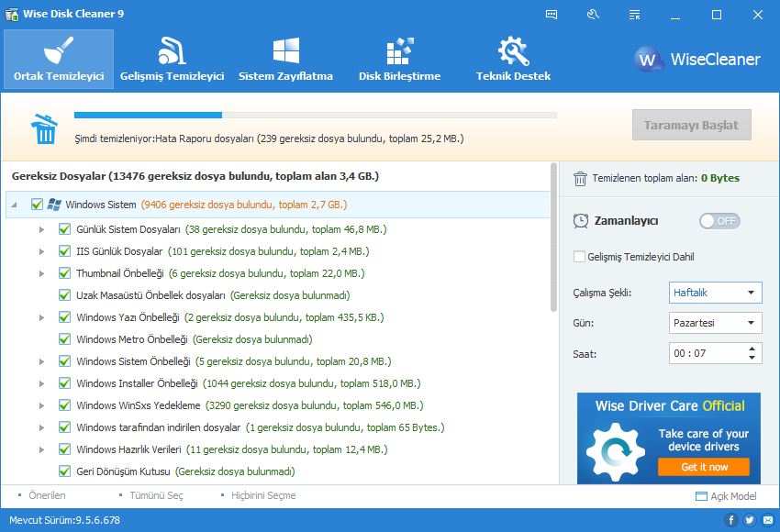Click the Açık Model window icon
The image size is (780, 532).
[x=701, y=495]
